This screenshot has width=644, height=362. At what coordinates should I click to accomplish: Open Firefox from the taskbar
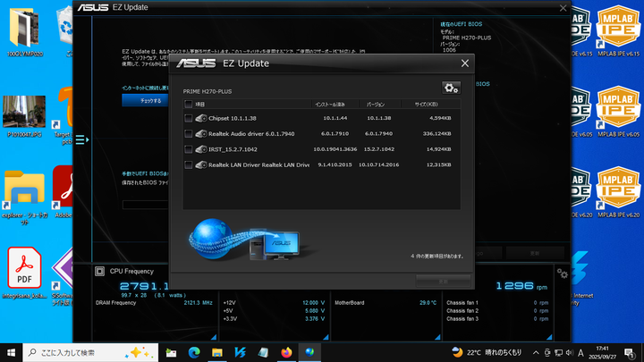286,351
